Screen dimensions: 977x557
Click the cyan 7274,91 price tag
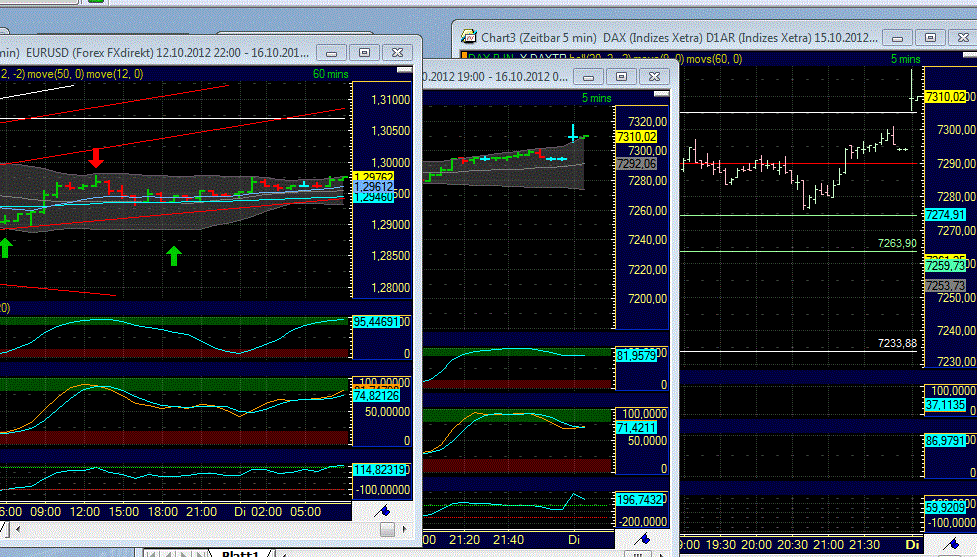coord(945,215)
